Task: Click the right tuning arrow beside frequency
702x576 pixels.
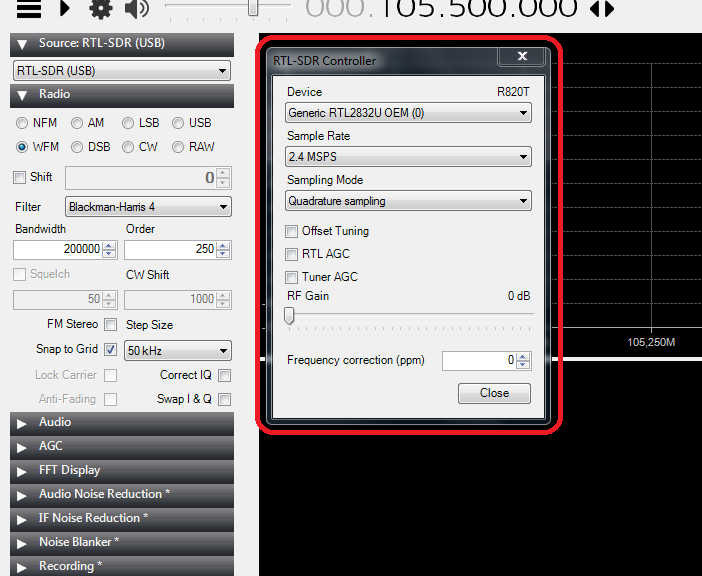Action: 609,9
